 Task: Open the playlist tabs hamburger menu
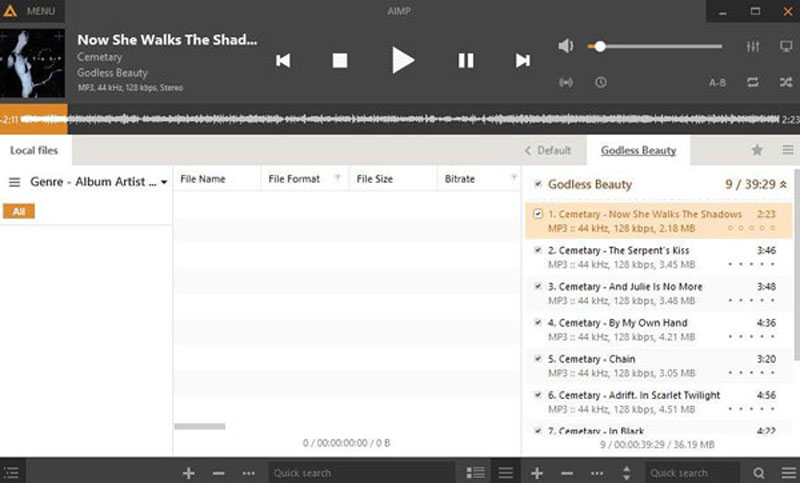788,150
